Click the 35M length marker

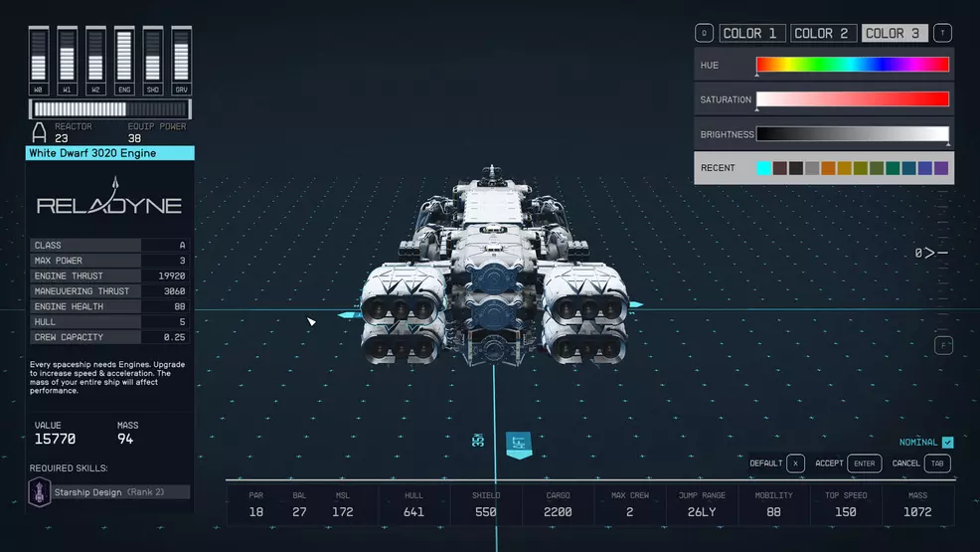[x=478, y=440]
